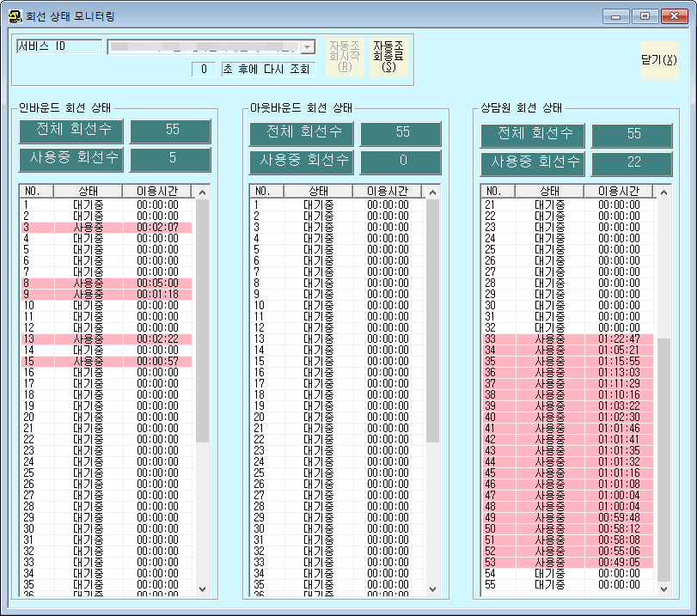The width and height of the screenshot is (697, 616).
Task: Minimize the monitoring window
Action: coord(615,16)
